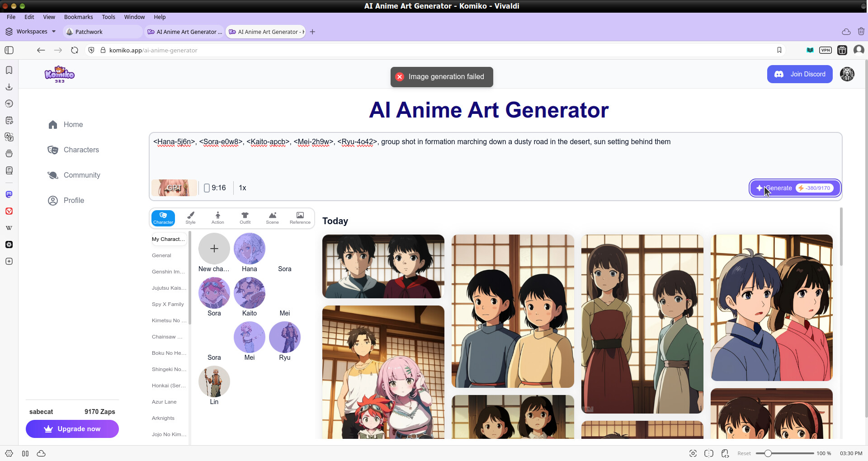Choose the GPT model selector

(x=174, y=188)
